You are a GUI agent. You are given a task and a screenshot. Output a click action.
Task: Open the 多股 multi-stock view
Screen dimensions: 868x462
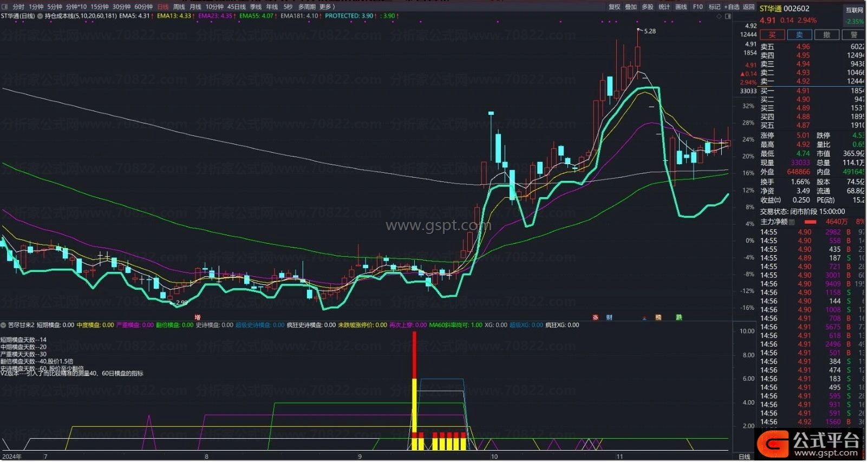pyautogui.click(x=648, y=7)
